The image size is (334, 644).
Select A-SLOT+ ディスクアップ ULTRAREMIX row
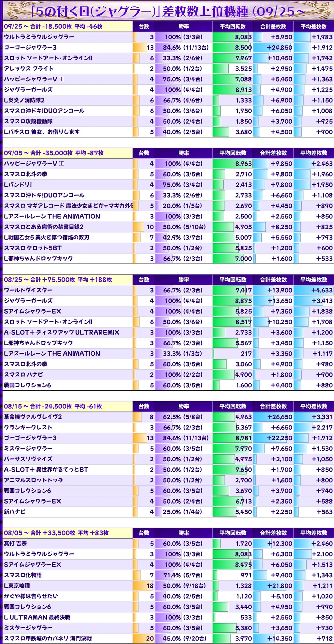168,333
